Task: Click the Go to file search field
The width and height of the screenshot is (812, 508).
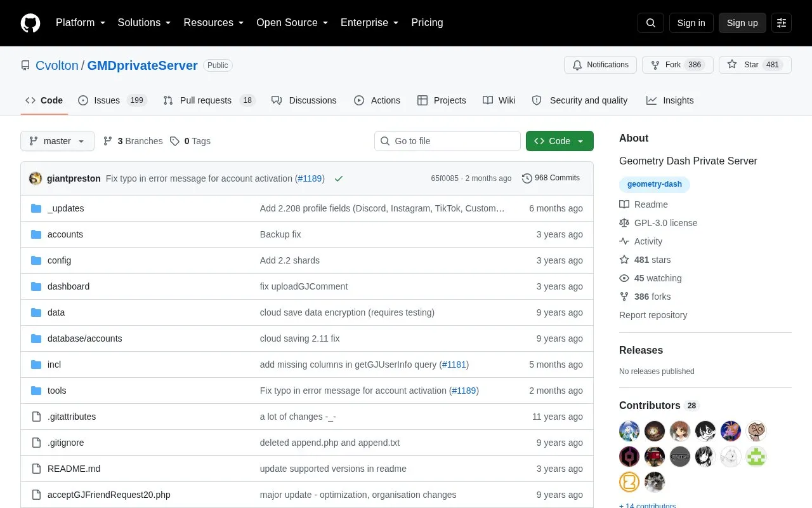Action: tap(447, 141)
